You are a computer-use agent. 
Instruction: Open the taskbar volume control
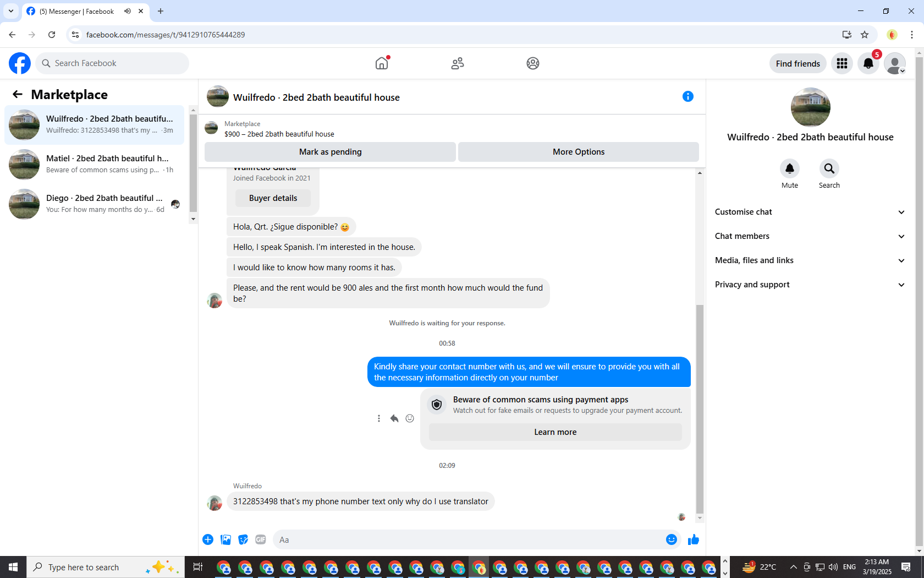coord(833,567)
